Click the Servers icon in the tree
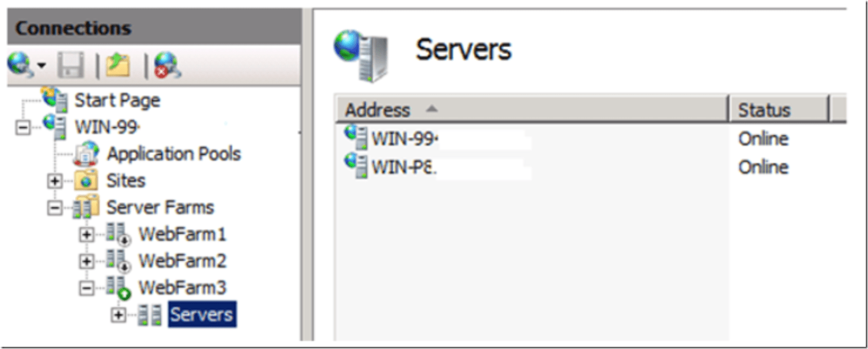 coord(149,314)
